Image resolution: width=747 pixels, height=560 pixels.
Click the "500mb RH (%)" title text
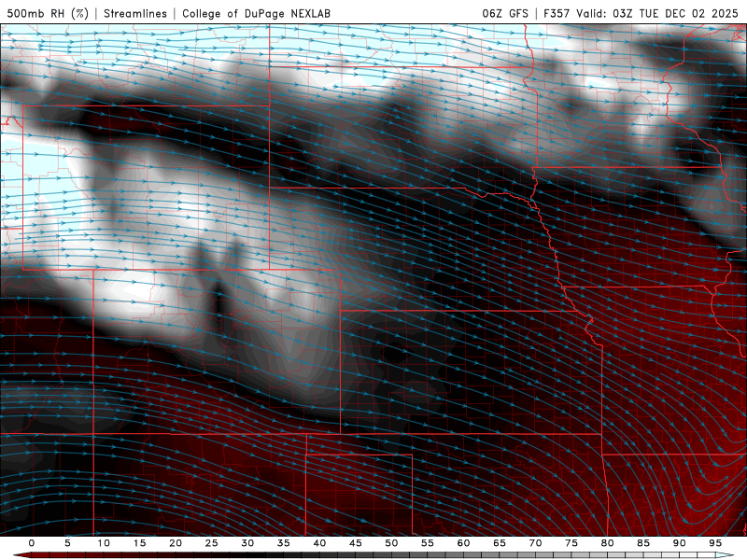point(48,13)
